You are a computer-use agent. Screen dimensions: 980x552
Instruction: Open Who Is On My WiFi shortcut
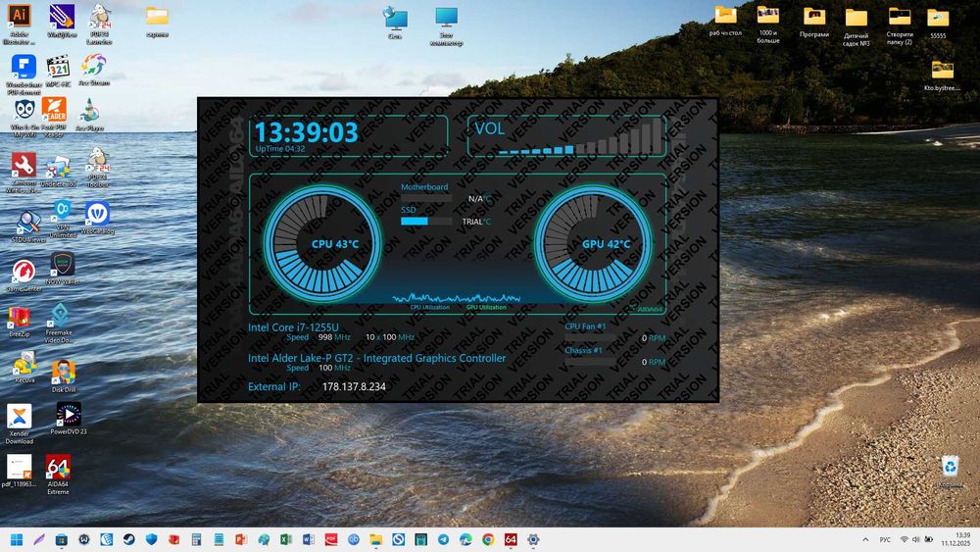(x=24, y=117)
